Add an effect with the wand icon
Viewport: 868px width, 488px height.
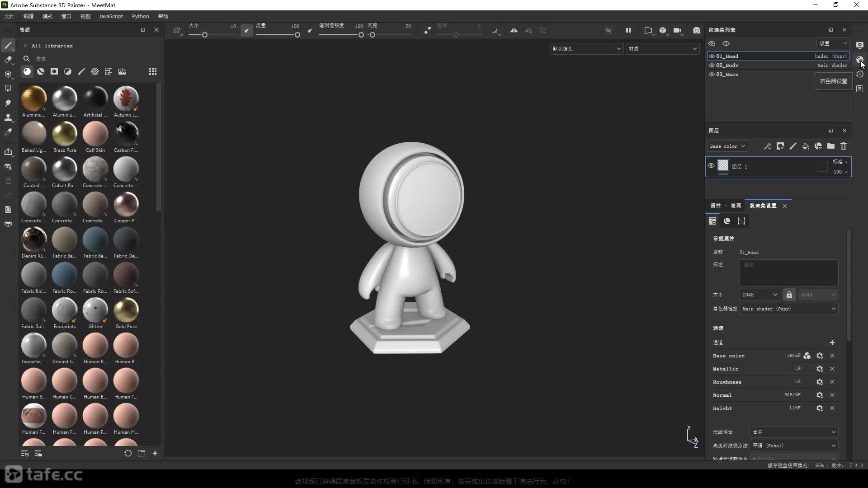768,146
